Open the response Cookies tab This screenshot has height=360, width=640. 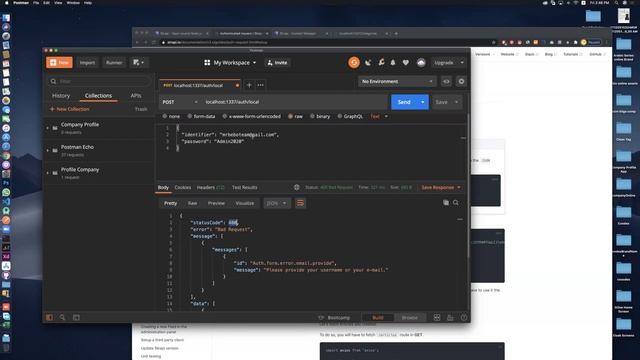(182, 187)
